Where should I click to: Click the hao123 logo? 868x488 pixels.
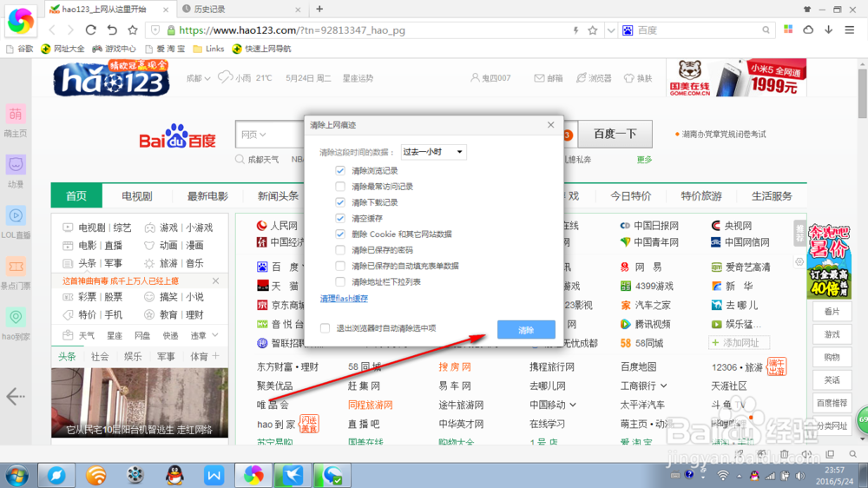tap(111, 79)
